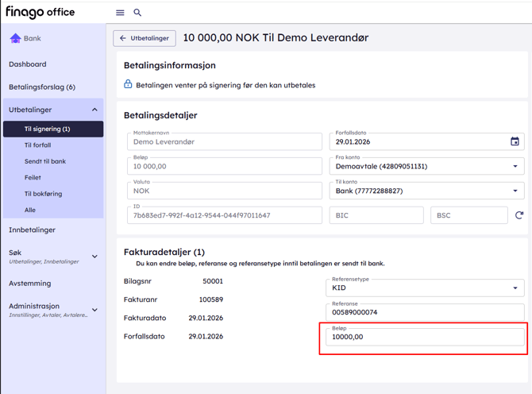The width and height of the screenshot is (532, 394).
Task: Click the invoice Beløp field 10000,00
Action: (425, 337)
